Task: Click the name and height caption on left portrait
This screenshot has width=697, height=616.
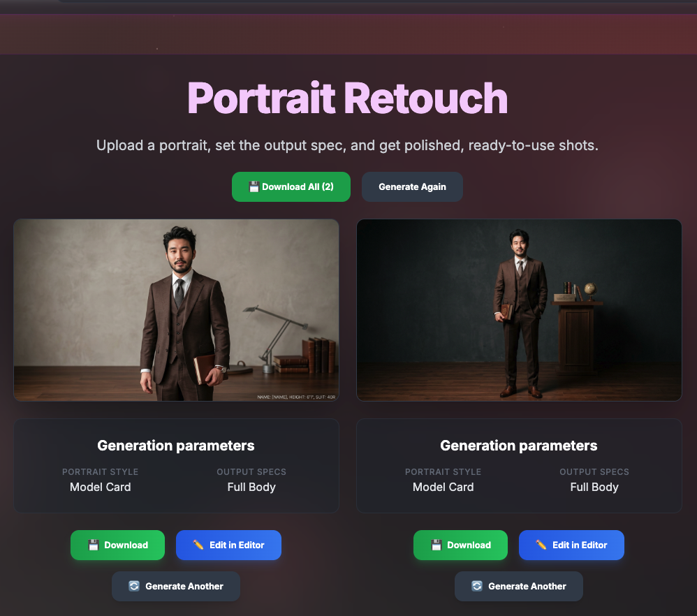Action: (x=296, y=397)
